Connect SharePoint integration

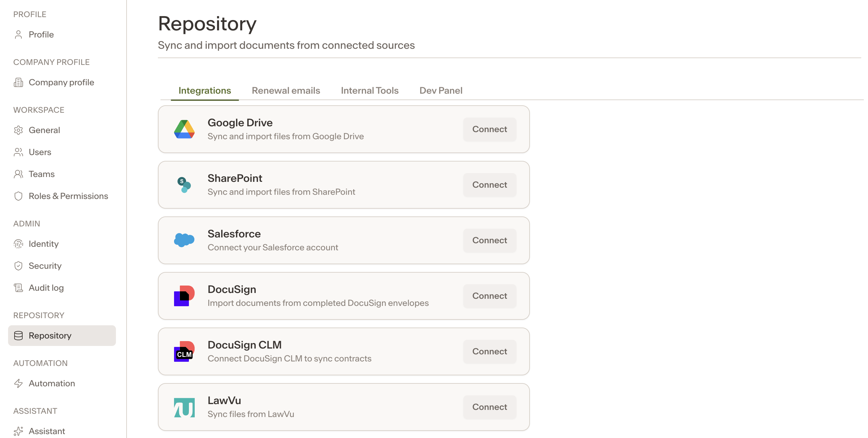click(x=490, y=185)
